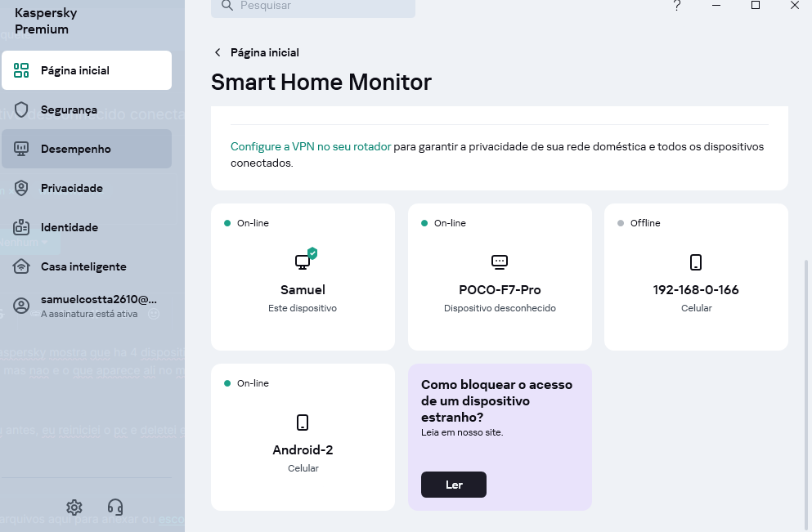Click the account profile avatar icon

[x=21, y=306]
